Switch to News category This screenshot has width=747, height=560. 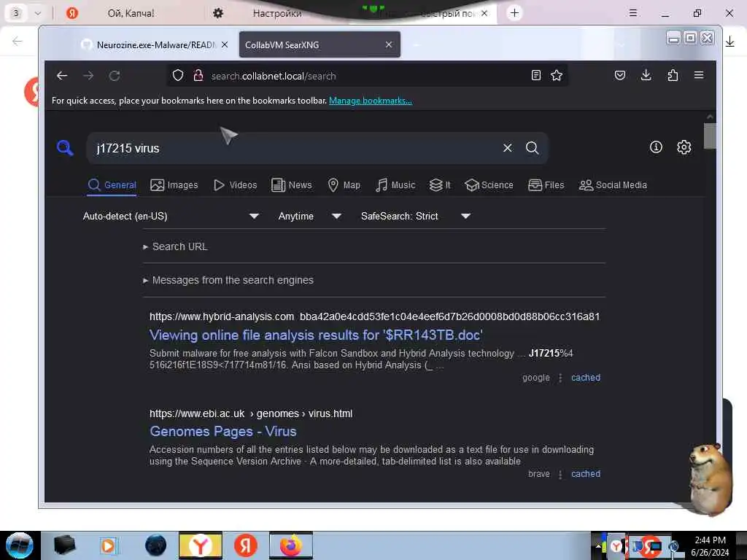pos(292,184)
